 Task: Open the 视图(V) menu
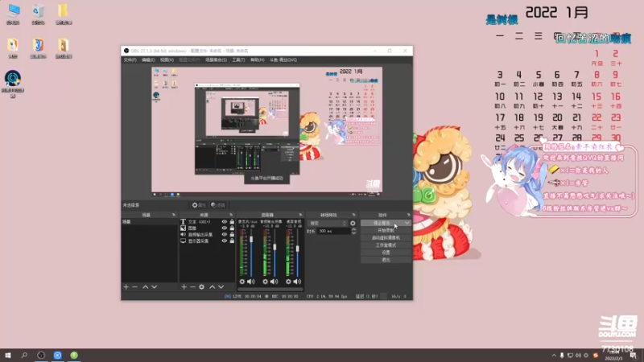tap(167, 60)
